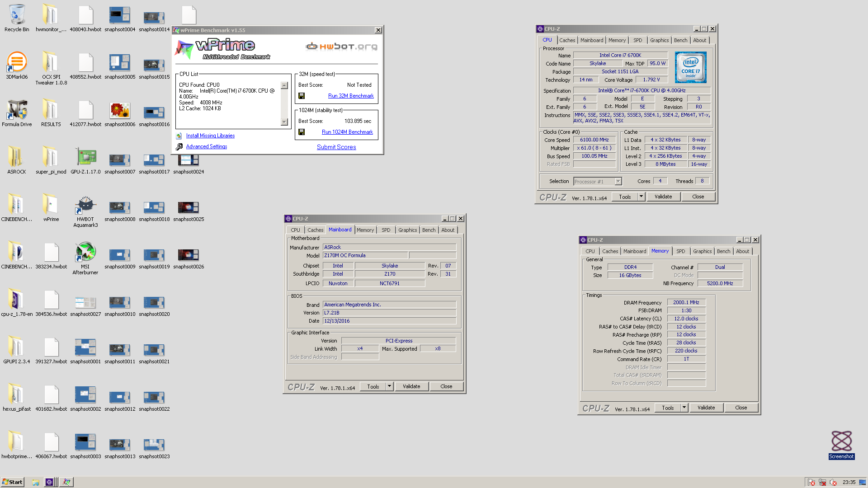
Task: Switch to CPU tab in Memory window
Action: (590, 251)
